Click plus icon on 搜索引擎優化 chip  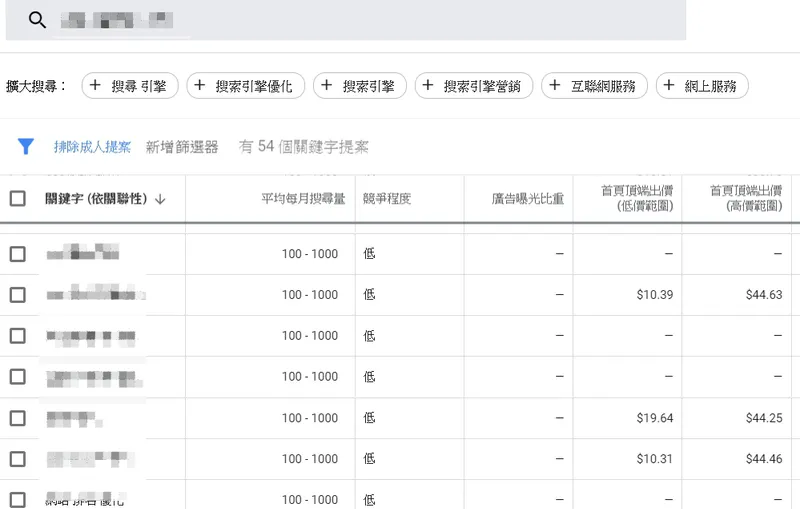click(x=200, y=86)
